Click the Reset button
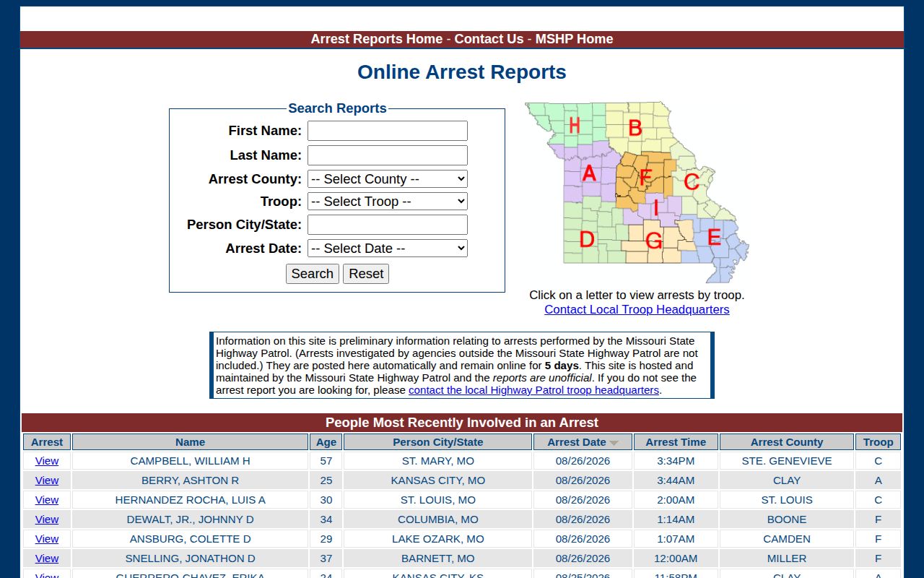The width and height of the screenshot is (924, 578). 366,274
